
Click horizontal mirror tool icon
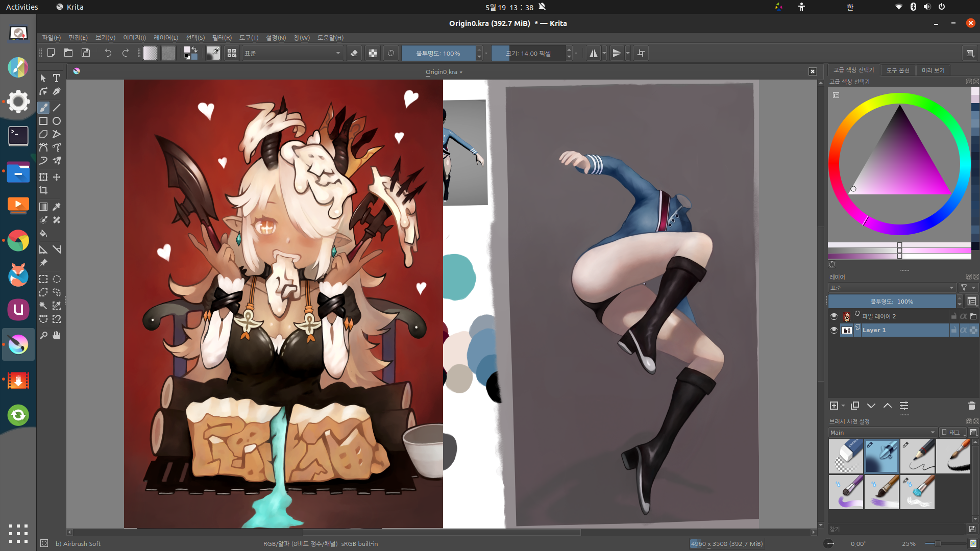pos(593,53)
